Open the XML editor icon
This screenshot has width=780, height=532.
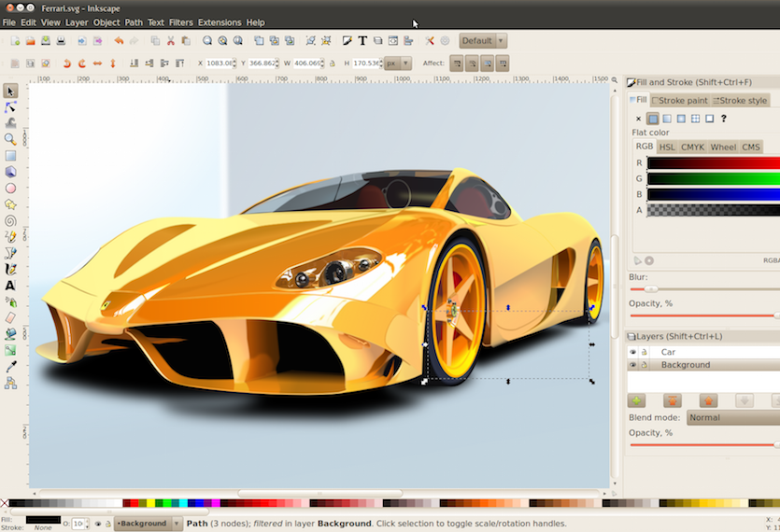point(393,41)
